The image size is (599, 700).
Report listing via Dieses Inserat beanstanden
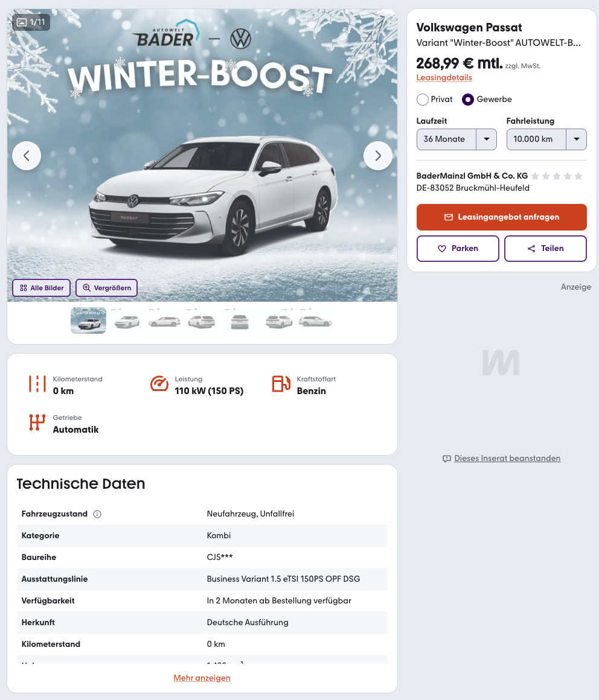(507, 459)
